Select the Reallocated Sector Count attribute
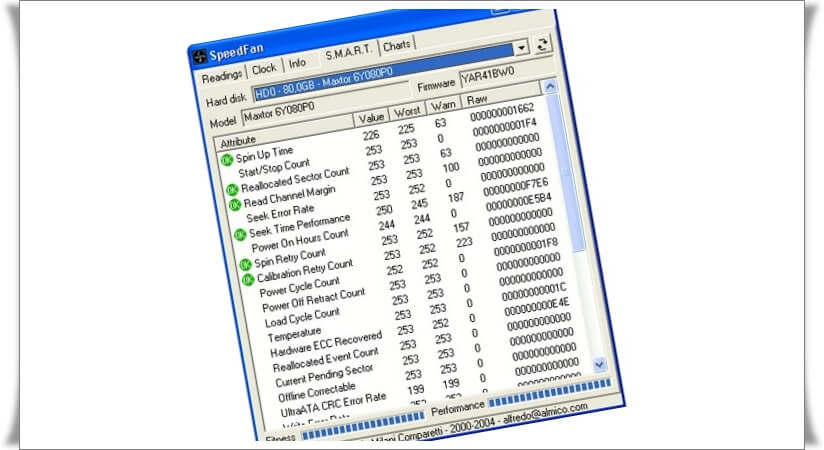The width and height of the screenshot is (824, 450). click(x=294, y=179)
